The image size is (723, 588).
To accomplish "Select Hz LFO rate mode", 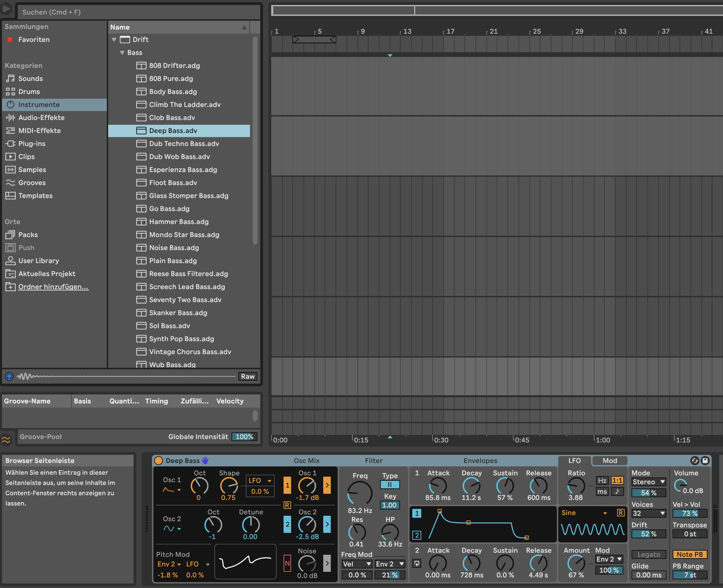I will pyautogui.click(x=602, y=481).
